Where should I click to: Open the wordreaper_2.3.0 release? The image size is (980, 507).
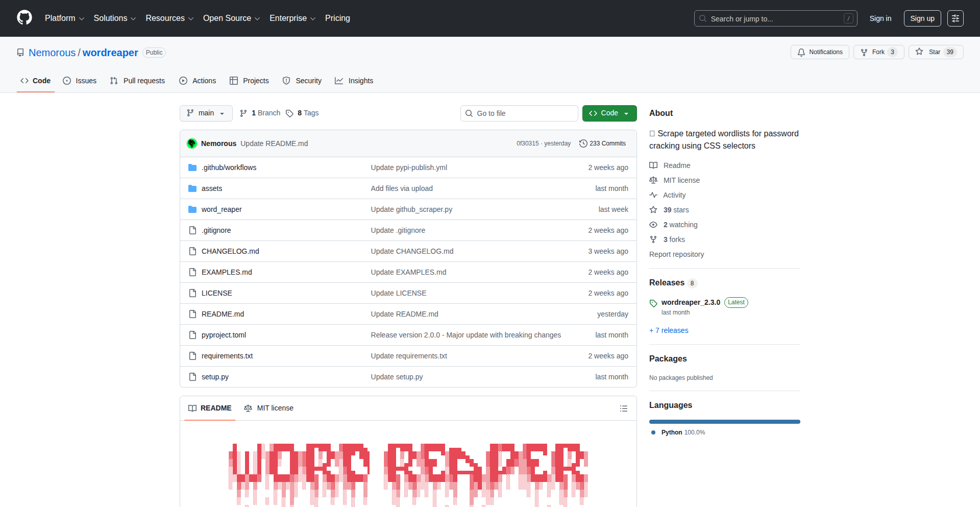[x=691, y=302]
